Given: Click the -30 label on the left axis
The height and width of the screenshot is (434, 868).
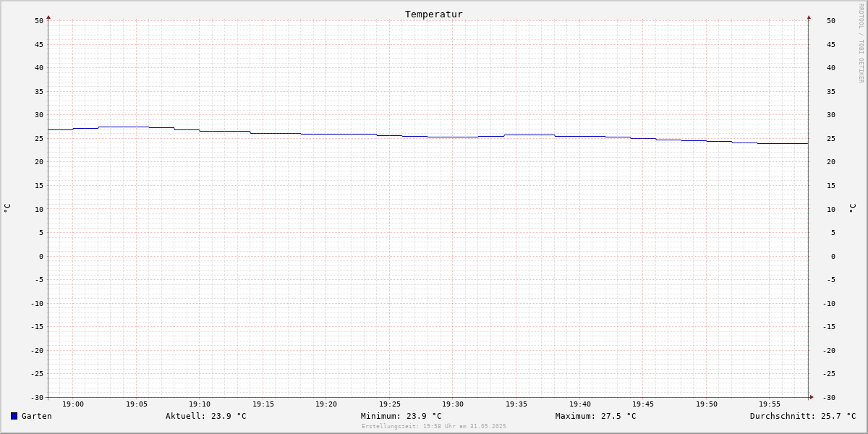Looking at the screenshot, I should tap(37, 397).
